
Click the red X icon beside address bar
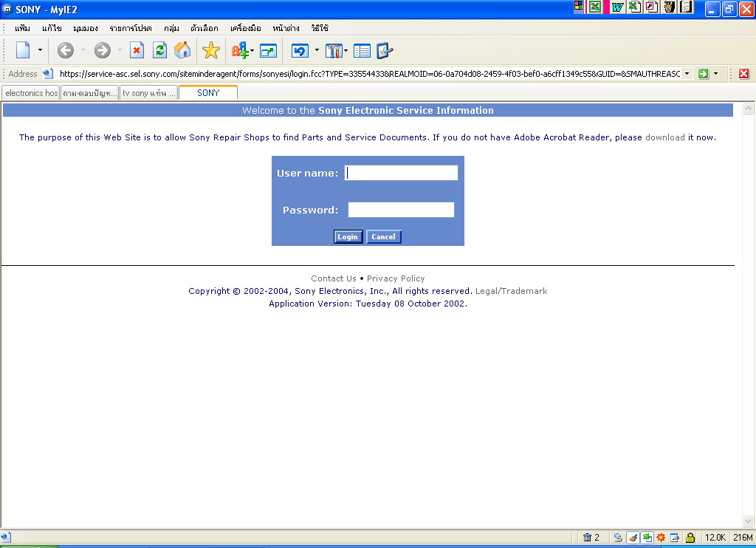tap(744, 74)
